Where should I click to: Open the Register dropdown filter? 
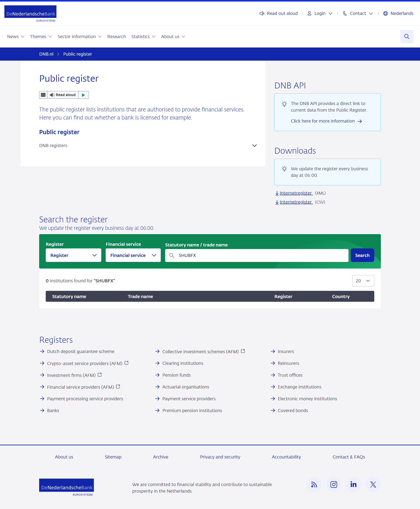pyautogui.click(x=73, y=255)
